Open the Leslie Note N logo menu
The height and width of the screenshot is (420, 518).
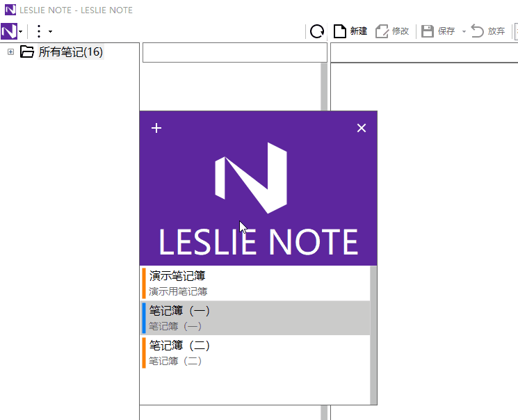click(9, 31)
